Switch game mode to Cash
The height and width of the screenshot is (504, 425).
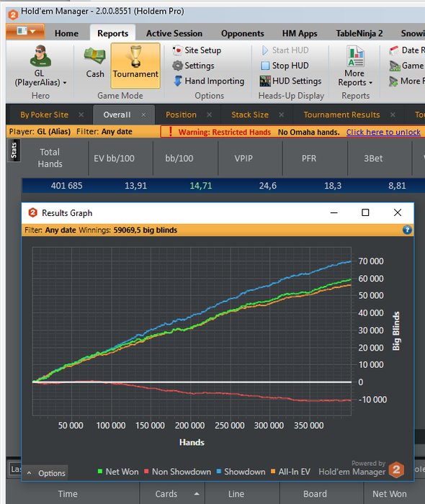pyautogui.click(x=95, y=63)
